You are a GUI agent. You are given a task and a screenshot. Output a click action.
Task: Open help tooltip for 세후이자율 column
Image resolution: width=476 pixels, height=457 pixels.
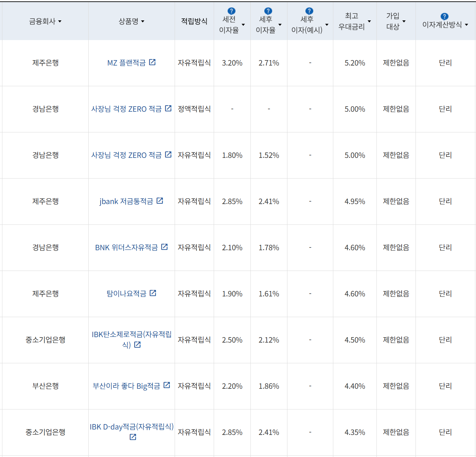pos(269,11)
